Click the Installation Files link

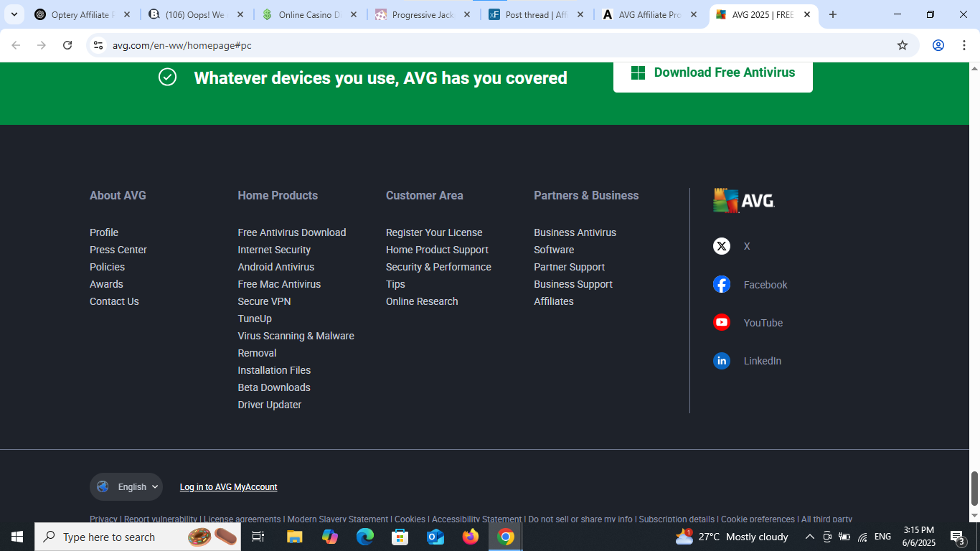point(274,370)
